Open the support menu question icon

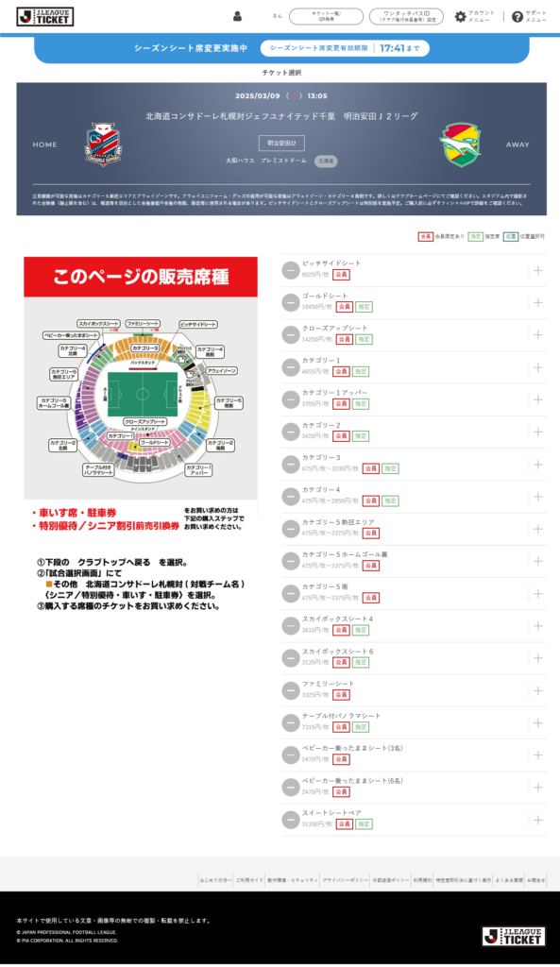pos(517,17)
